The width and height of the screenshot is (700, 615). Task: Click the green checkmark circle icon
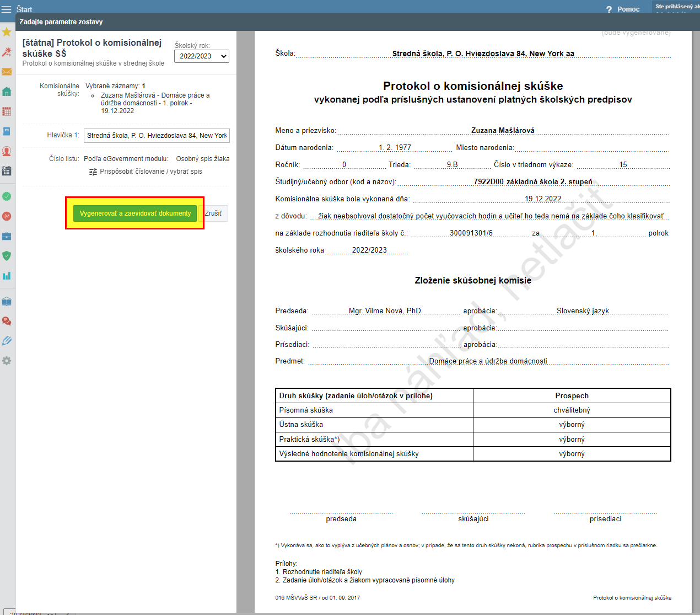coord(7,196)
